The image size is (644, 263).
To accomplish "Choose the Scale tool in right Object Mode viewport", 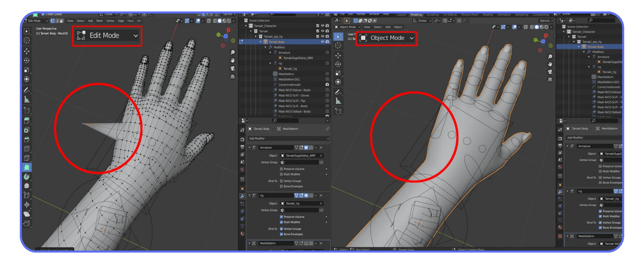I will click(x=338, y=73).
